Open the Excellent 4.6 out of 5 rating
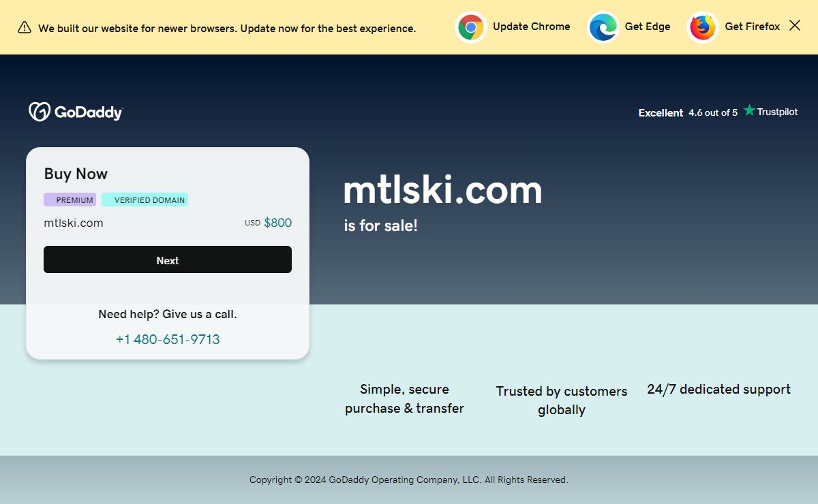 (x=688, y=112)
